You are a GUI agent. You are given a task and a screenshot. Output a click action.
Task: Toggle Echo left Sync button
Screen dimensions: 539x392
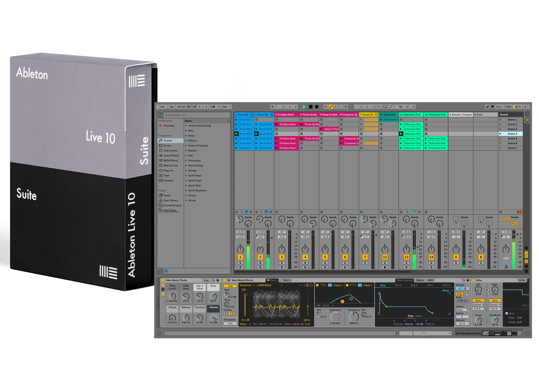point(478,300)
